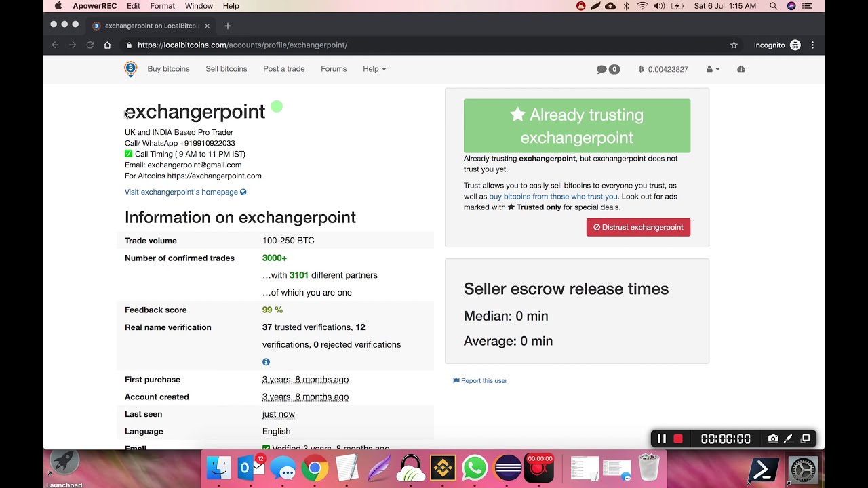Open Spotlight search magnifier icon
This screenshot has height=488, width=868.
pos(774,6)
